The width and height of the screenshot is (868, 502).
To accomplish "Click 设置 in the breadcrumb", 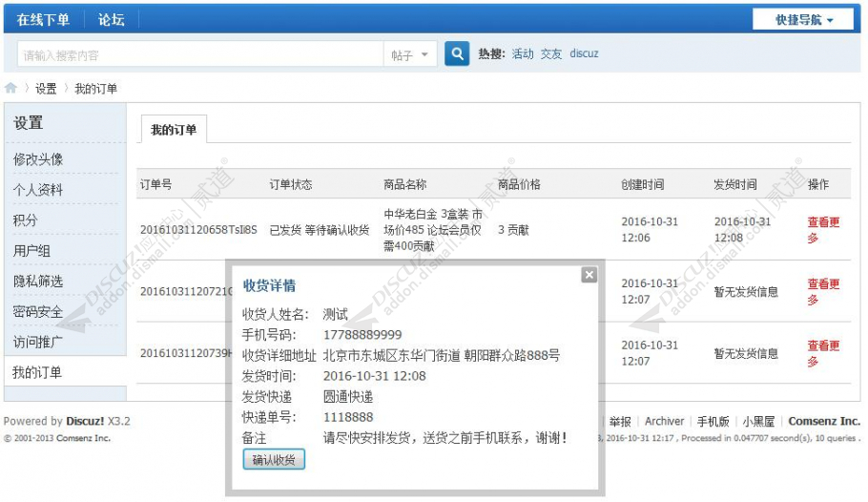I will coord(46,89).
